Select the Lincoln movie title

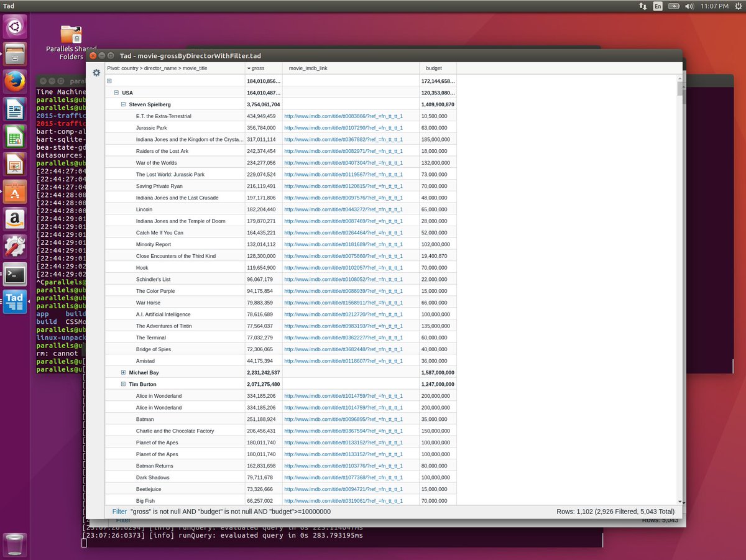[x=144, y=209]
